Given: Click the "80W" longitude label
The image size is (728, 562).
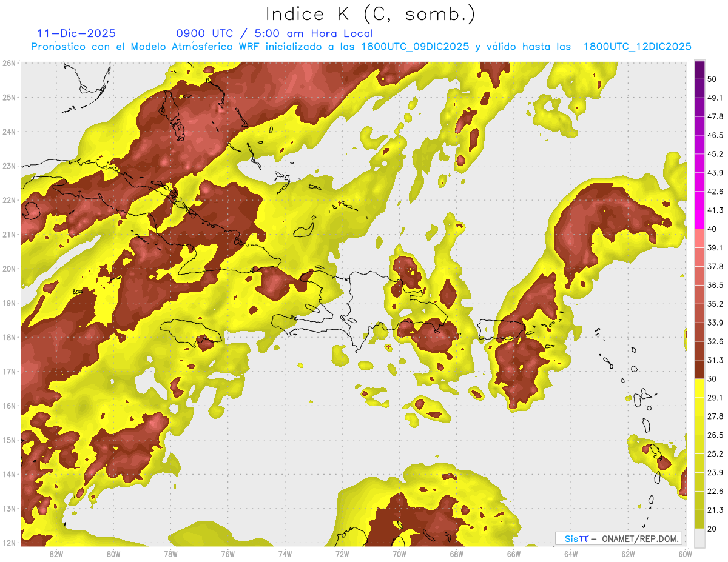Looking at the screenshot, I should click(x=113, y=554).
